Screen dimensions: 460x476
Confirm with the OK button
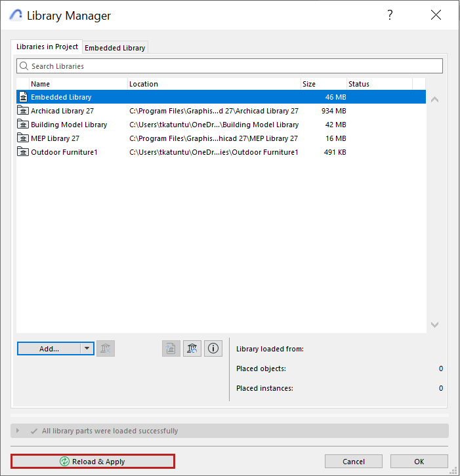pyautogui.click(x=419, y=462)
